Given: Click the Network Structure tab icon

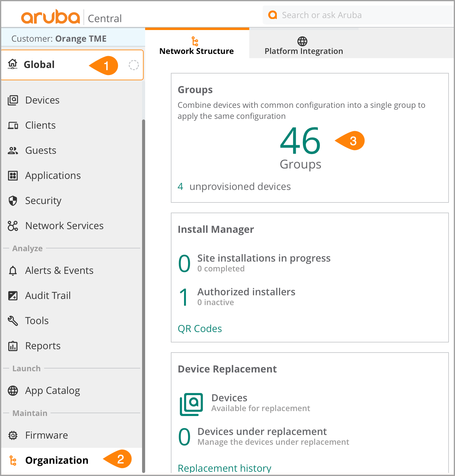Looking at the screenshot, I should tap(195, 41).
